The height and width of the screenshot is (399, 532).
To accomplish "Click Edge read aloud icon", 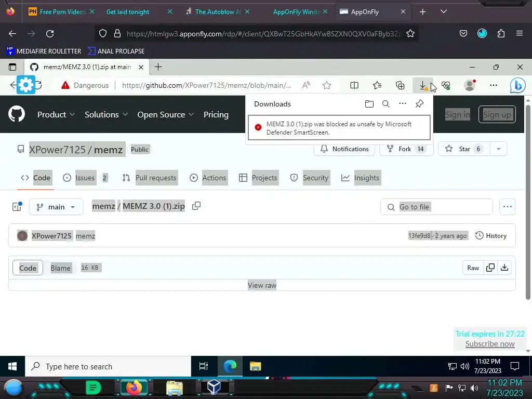I will [x=306, y=86].
